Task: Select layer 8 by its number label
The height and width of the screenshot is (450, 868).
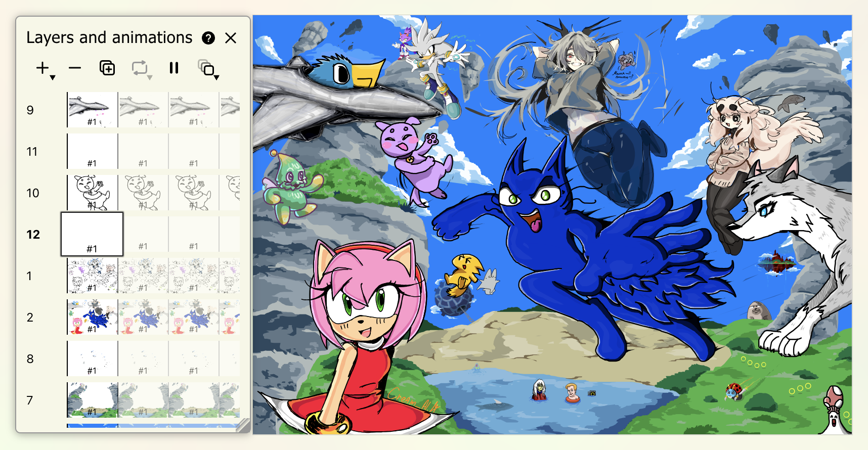Action: tap(30, 359)
